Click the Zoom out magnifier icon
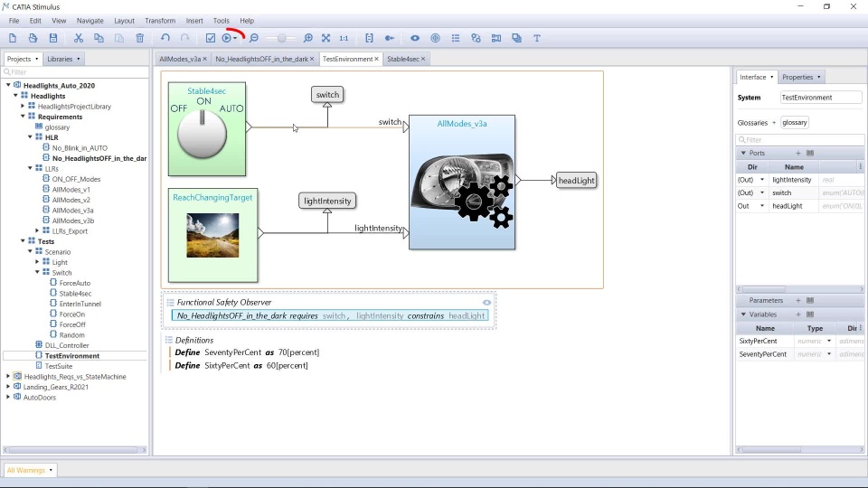The width and height of the screenshot is (868, 488). [x=253, y=38]
